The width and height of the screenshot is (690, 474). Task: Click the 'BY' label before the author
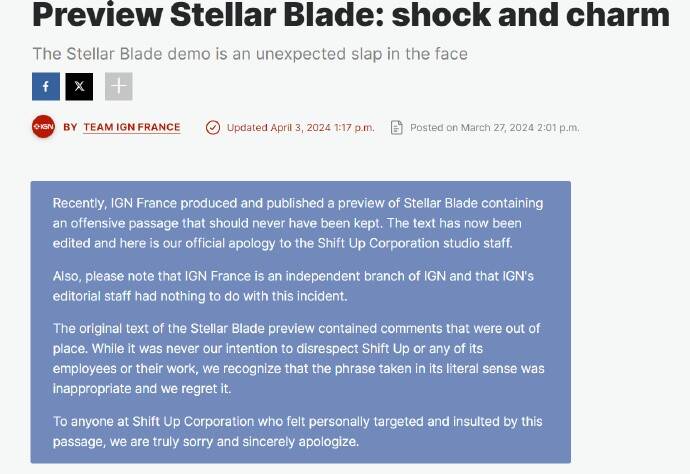coord(70,127)
